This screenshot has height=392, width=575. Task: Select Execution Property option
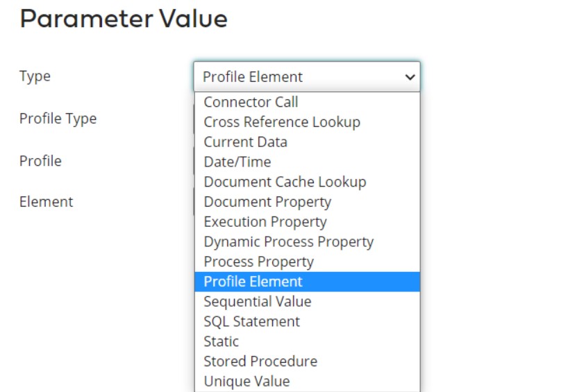coord(265,222)
